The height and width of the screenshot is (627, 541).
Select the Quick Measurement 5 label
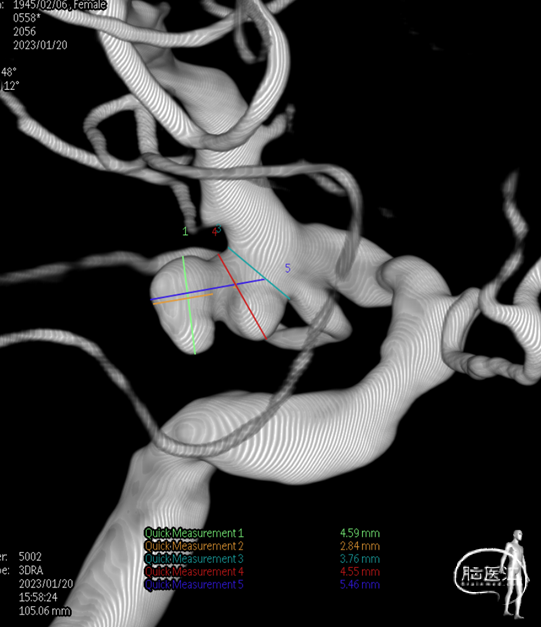194,584
